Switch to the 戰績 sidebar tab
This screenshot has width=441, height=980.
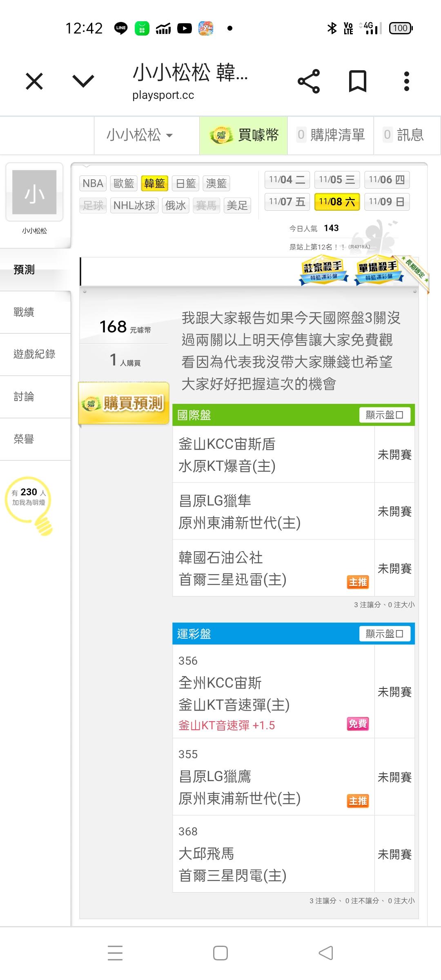coord(24,312)
